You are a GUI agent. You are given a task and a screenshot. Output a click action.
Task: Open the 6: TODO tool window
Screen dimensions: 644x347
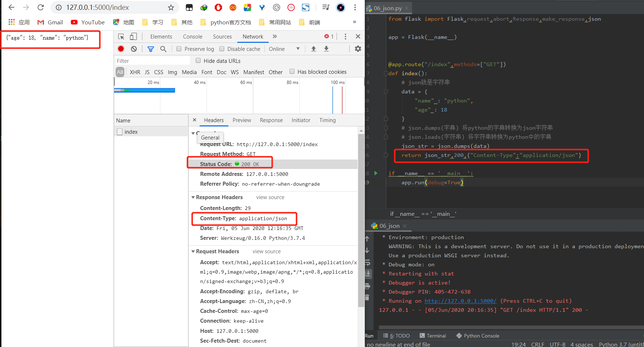[x=396, y=336]
